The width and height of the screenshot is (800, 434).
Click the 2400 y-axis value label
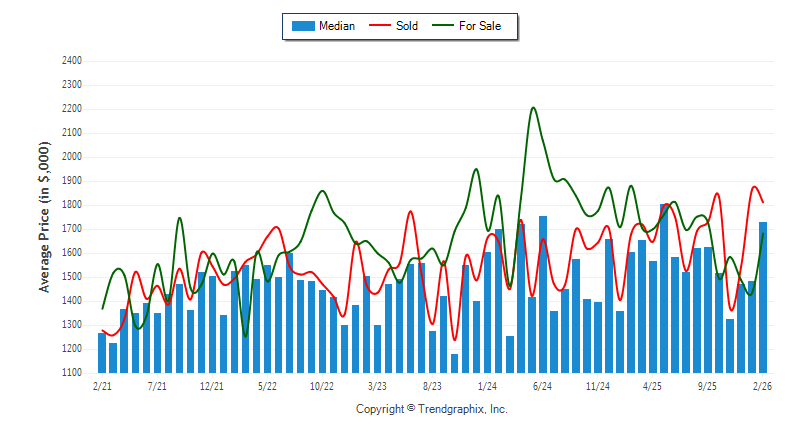point(71,61)
